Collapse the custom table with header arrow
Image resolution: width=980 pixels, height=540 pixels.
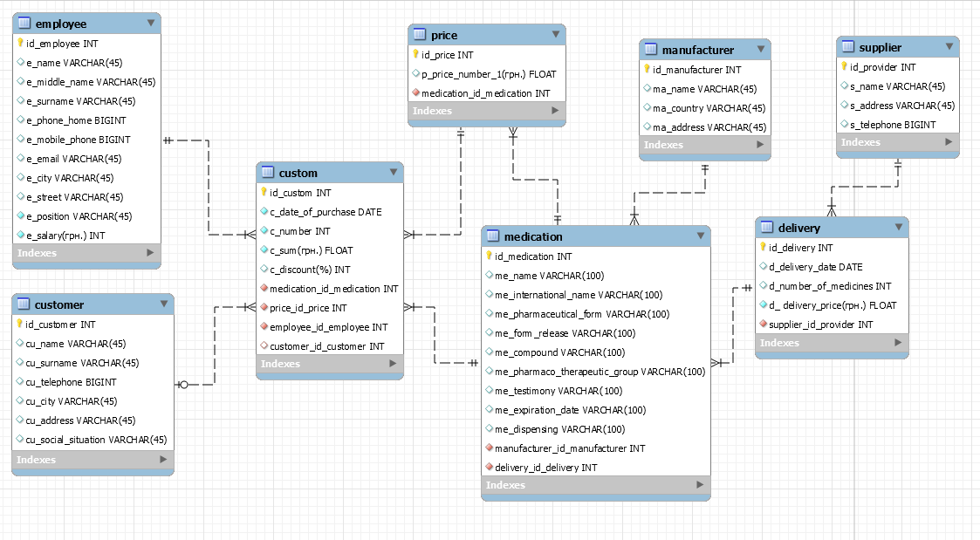[x=393, y=172]
